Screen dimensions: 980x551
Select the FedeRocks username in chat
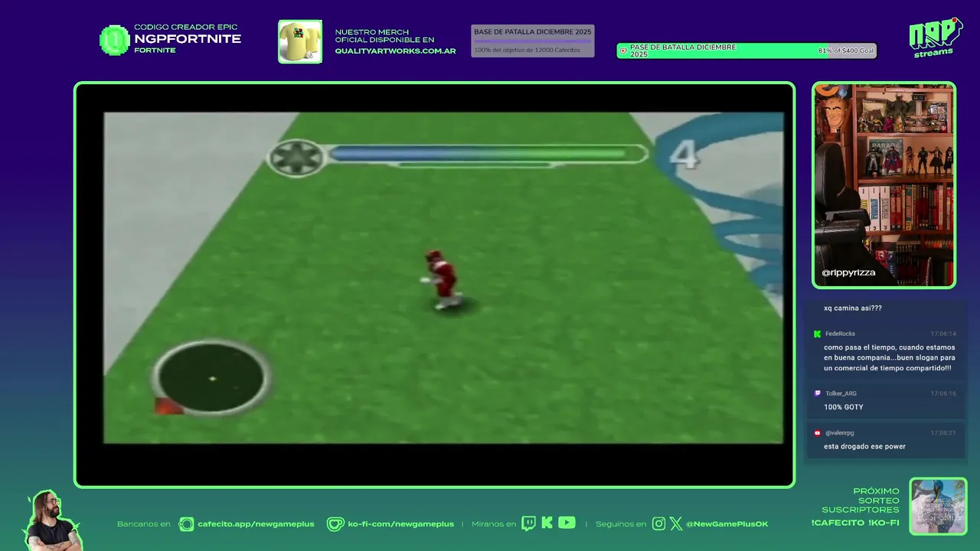pyautogui.click(x=840, y=334)
